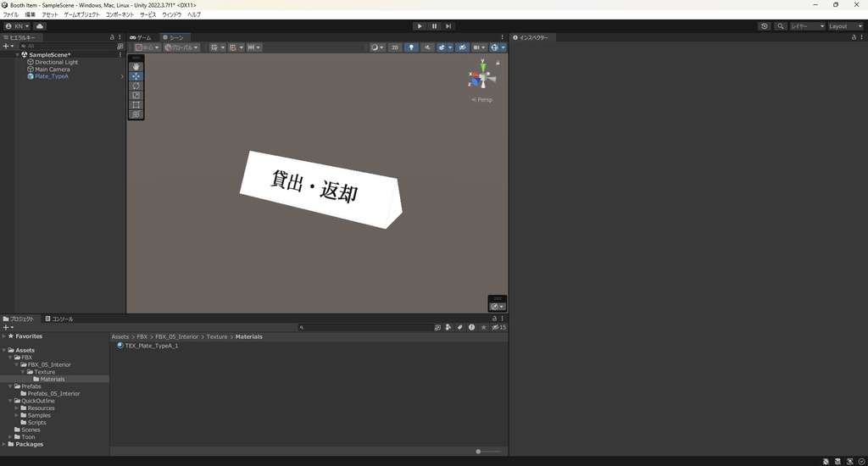
Task: Toggle the Project panel lock
Action: (x=494, y=319)
